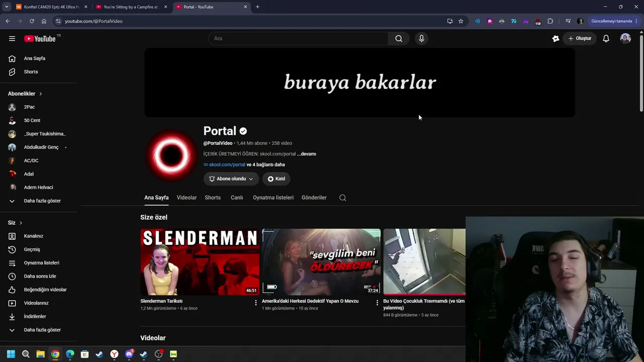644x362 pixels.
Task: Open the media controls icon in Chrome toolbar
Action: tap(568, 21)
